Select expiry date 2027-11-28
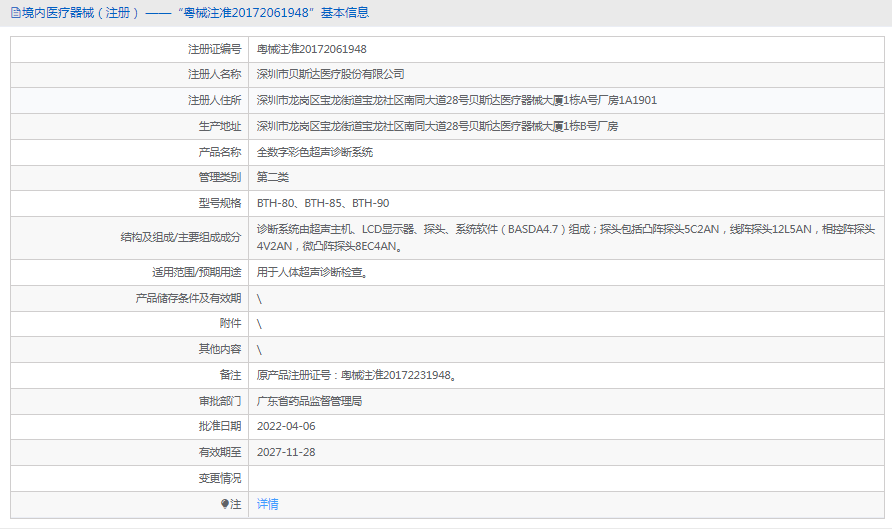892x529 pixels. (286, 453)
